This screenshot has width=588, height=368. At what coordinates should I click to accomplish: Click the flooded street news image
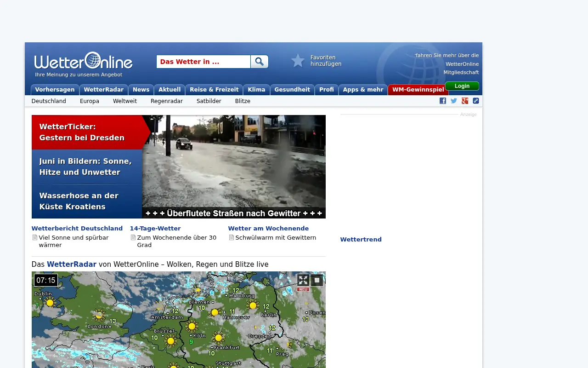(x=234, y=167)
